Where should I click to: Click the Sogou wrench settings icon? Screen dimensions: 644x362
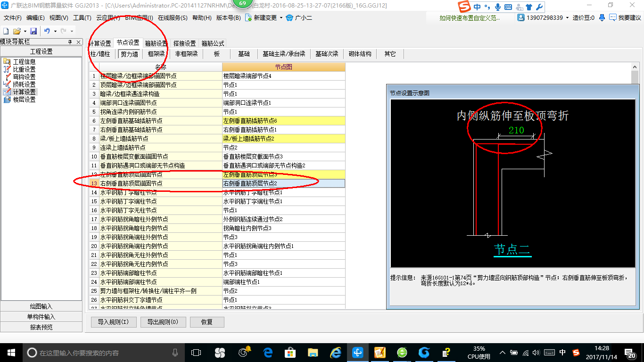pyautogui.click(x=539, y=7)
